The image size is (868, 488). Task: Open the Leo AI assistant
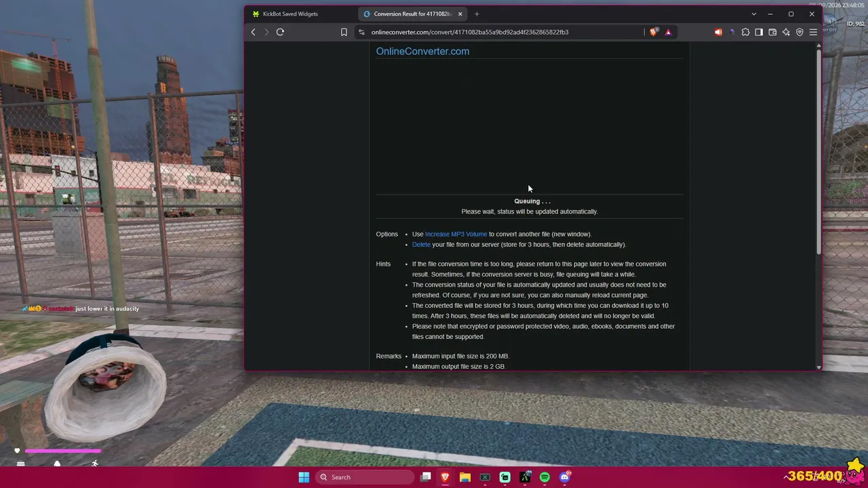786,32
